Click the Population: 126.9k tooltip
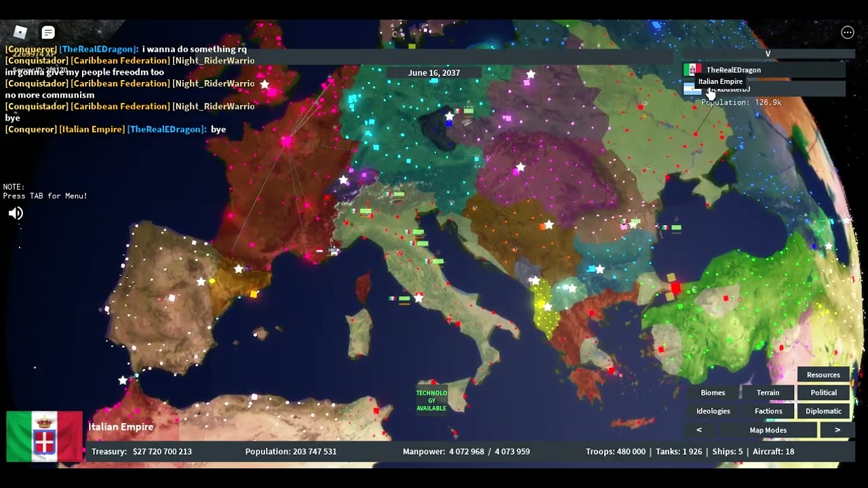Image resolution: width=868 pixels, height=488 pixels. click(741, 102)
